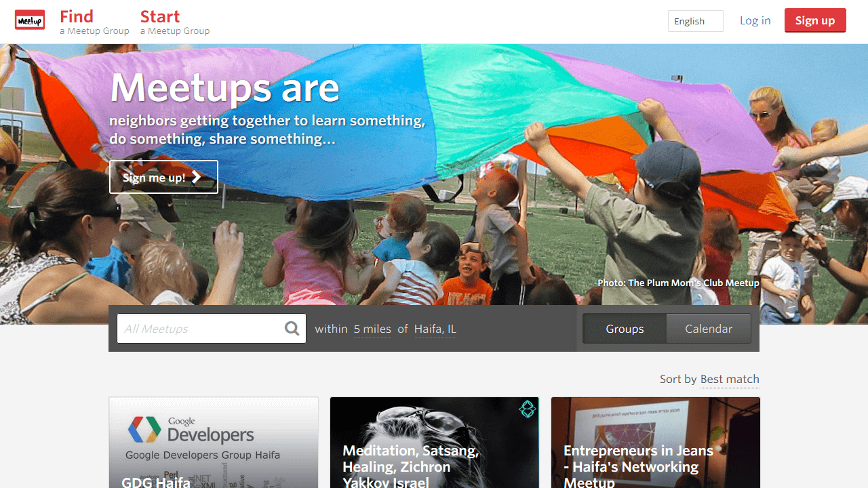Image resolution: width=868 pixels, height=488 pixels.
Task: Click the arrow chevron in Sign me up
Action: pyautogui.click(x=196, y=177)
